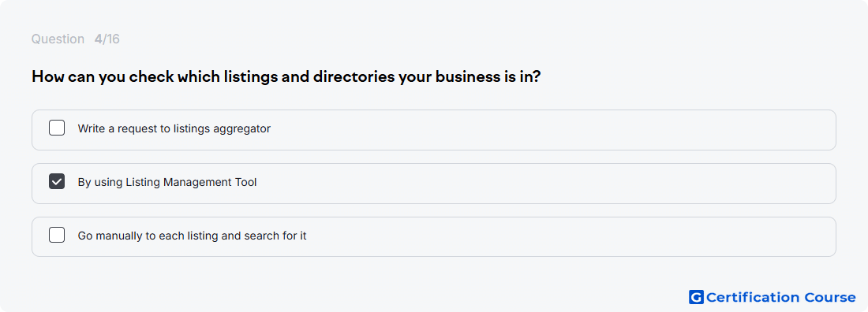Tick the 'Write a request to listings aggregator' checkbox
868x312 pixels.
[x=57, y=128]
